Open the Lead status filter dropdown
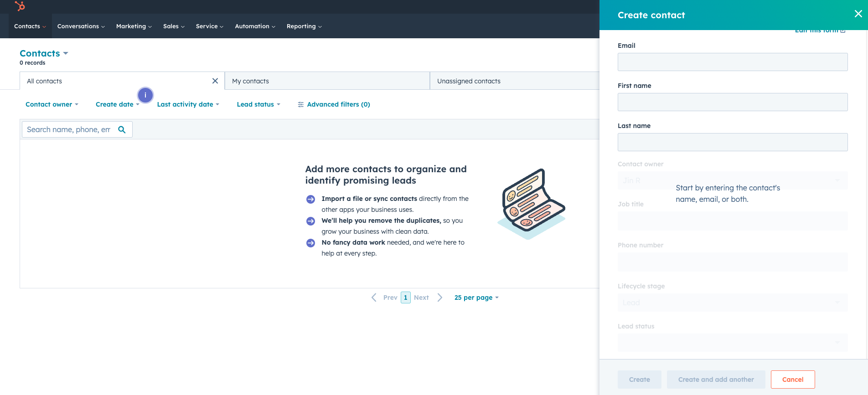The width and height of the screenshot is (868, 395). (x=258, y=104)
